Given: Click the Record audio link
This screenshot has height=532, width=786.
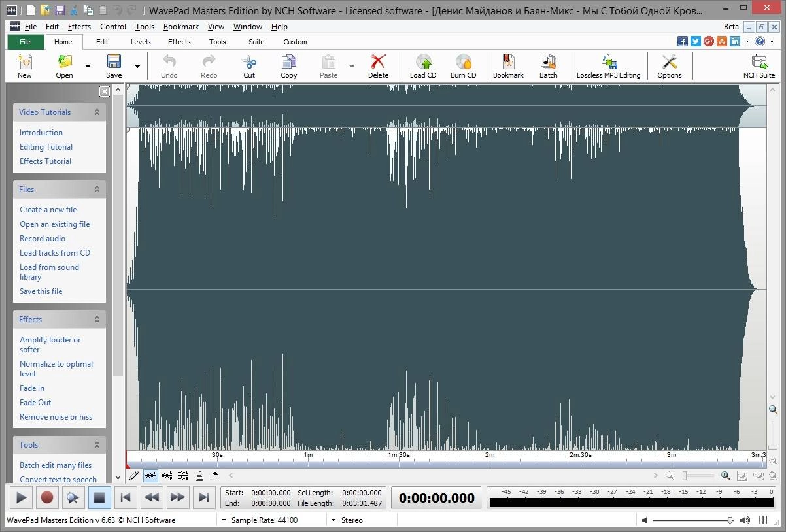Looking at the screenshot, I should (43, 239).
